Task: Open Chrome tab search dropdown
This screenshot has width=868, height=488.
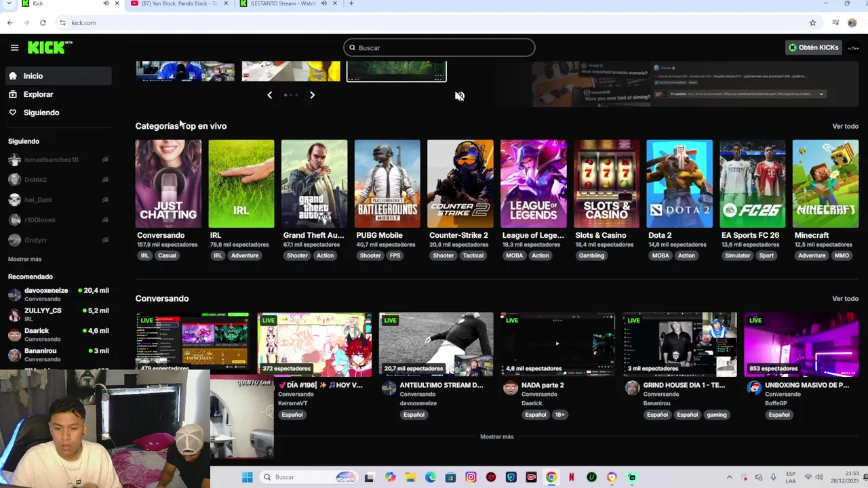Action: (9, 3)
